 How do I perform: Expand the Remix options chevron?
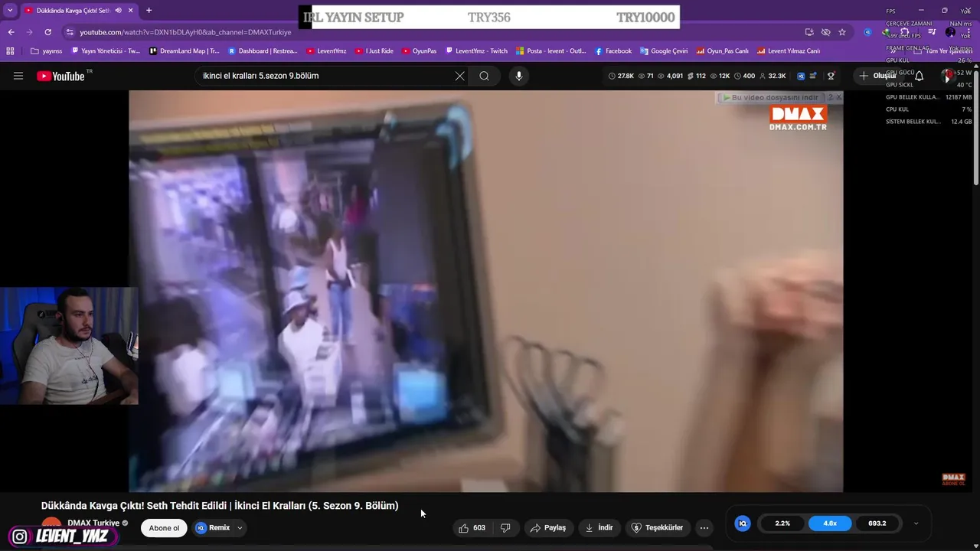pos(240,528)
